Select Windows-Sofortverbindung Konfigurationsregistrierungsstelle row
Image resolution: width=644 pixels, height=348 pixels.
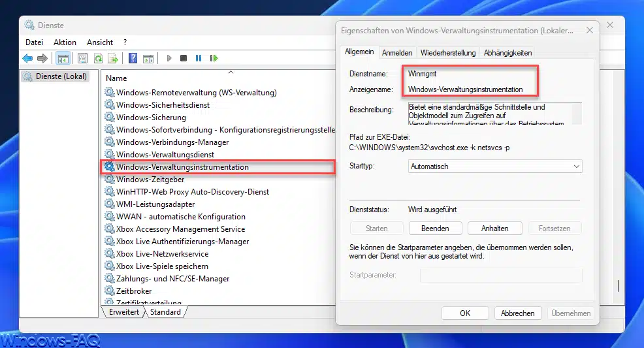[x=225, y=130]
